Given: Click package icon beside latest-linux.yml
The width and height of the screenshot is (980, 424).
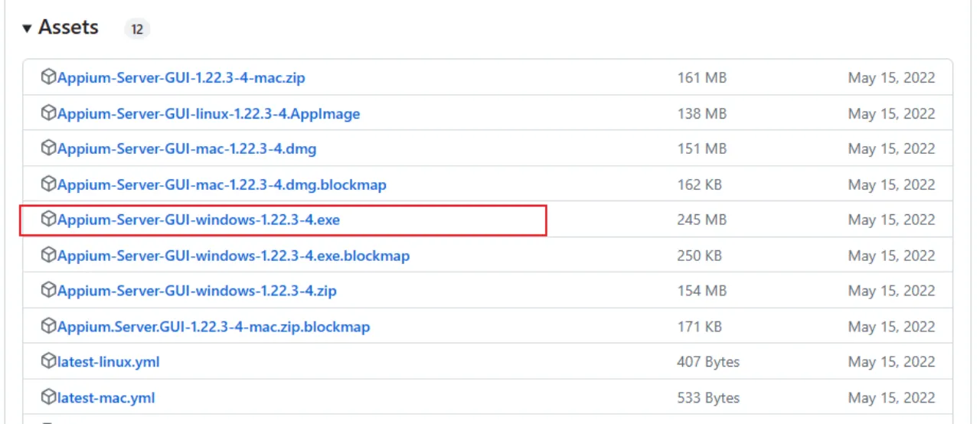Looking at the screenshot, I should click(48, 362).
